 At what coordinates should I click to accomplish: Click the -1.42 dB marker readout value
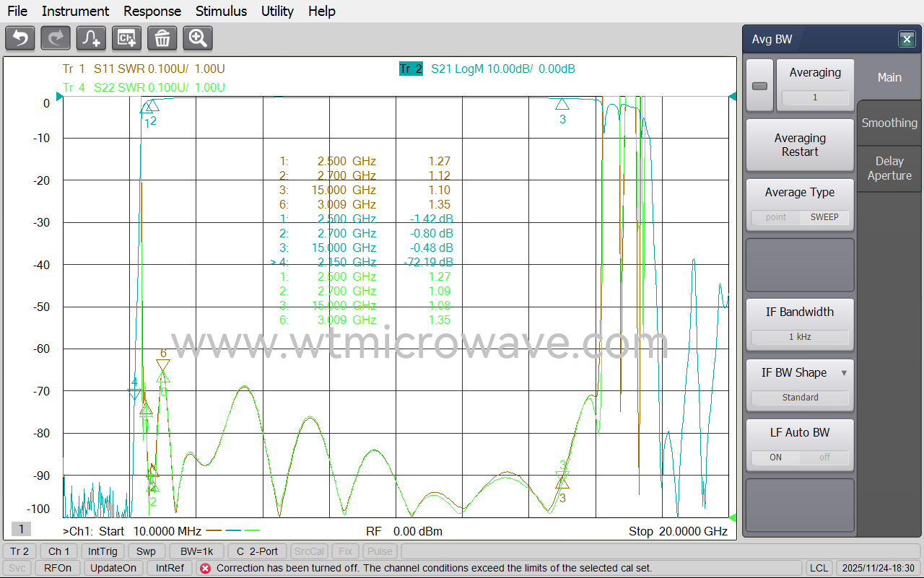[432, 219]
